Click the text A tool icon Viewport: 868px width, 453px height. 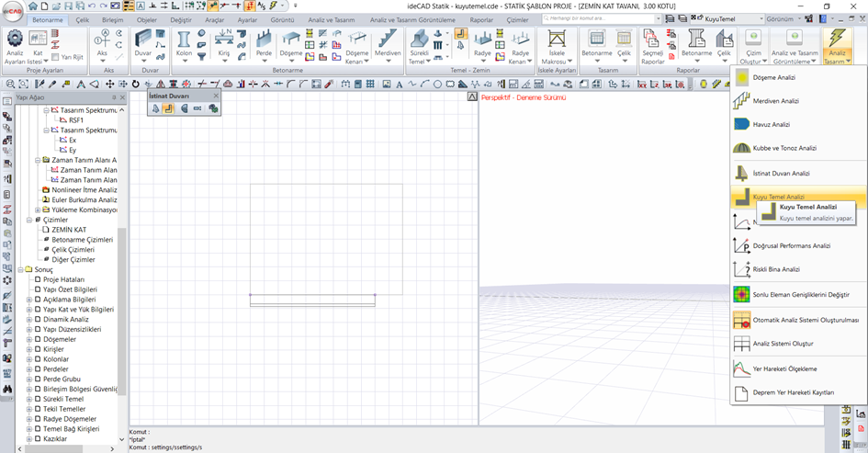coord(400,85)
